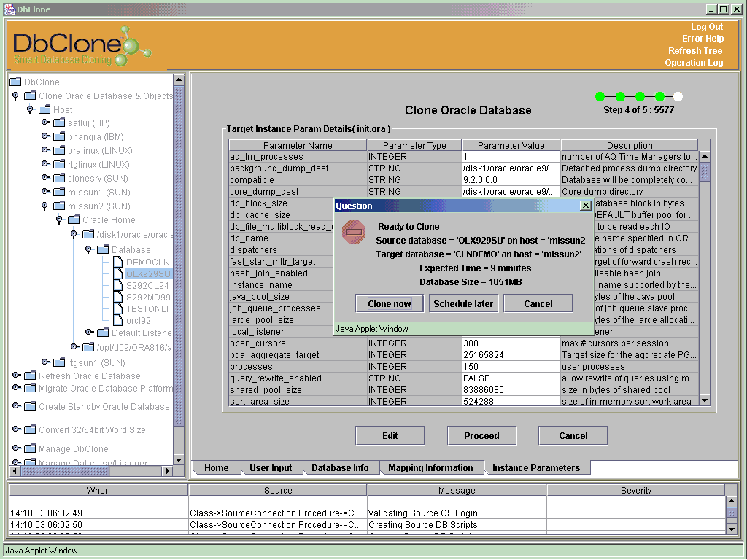The image size is (747, 560).
Task: Edit the aq_tm_processes parameter value field
Action: click(511, 157)
